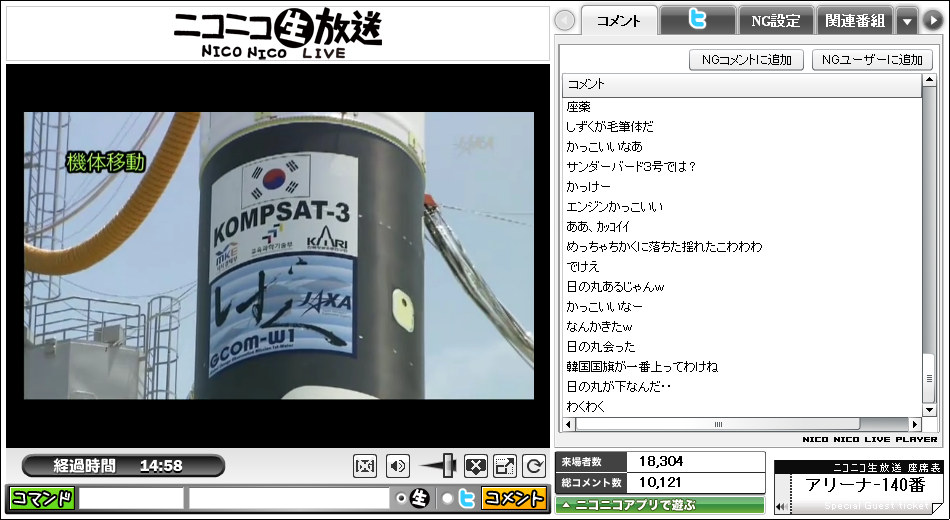Viewport: 950px width, 520px height.
Task: Click the vertical scrollbar thumb
Action: [929, 378]
